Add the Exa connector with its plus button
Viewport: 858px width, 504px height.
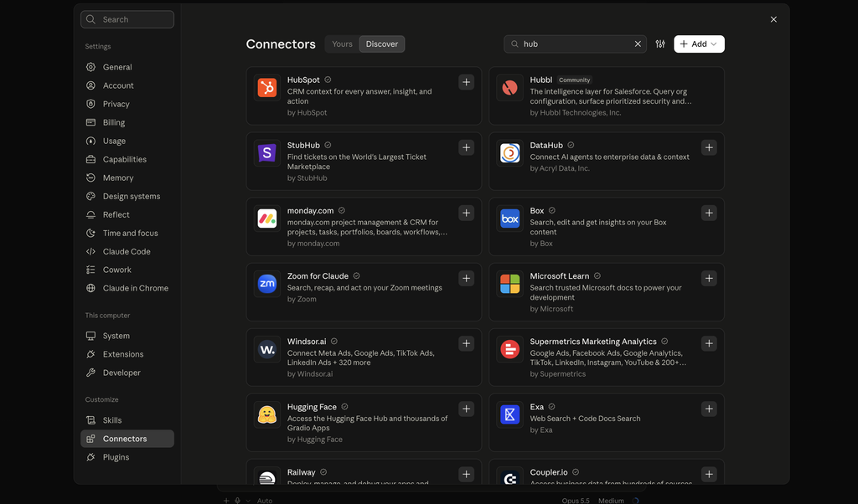[x=709, y=409]
